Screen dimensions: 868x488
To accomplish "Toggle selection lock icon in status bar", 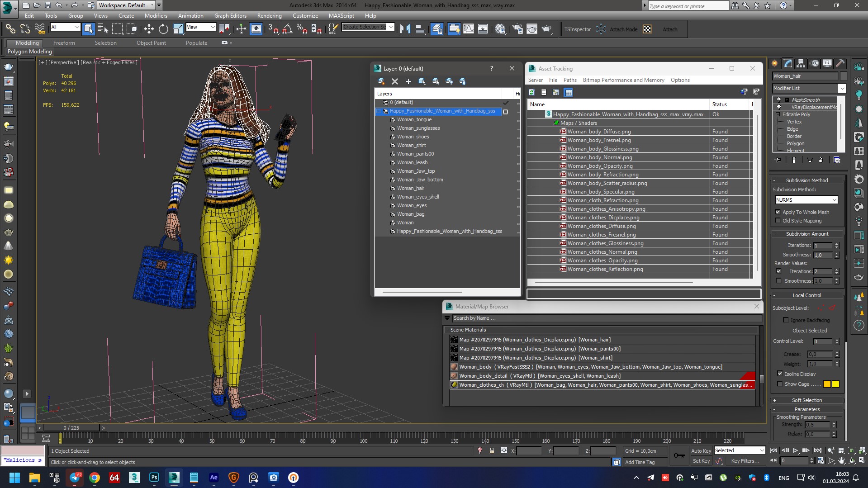I will click(492, 451).
